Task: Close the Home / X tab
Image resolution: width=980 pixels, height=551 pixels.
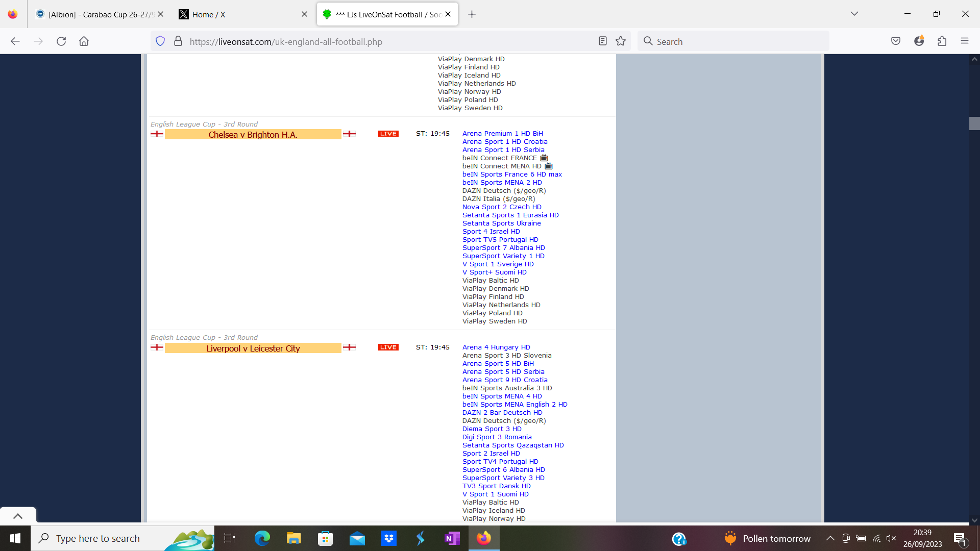Action: (305, 14)
